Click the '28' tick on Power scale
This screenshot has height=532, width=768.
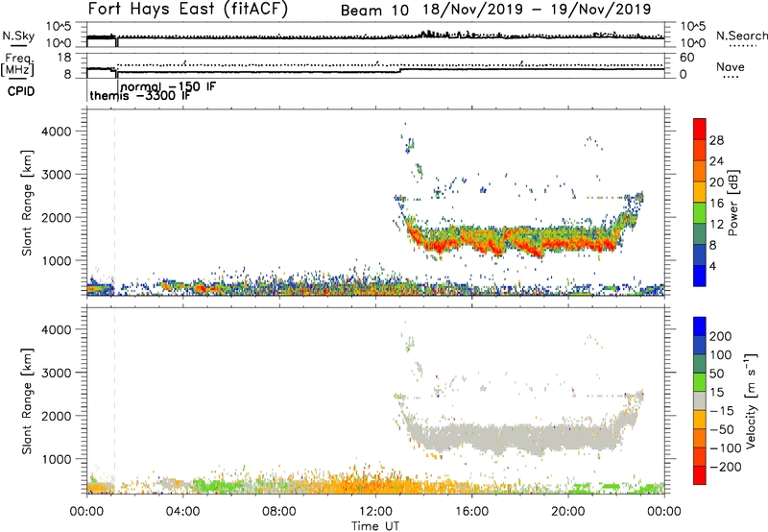pyautogui.click(x=716, y=140)
